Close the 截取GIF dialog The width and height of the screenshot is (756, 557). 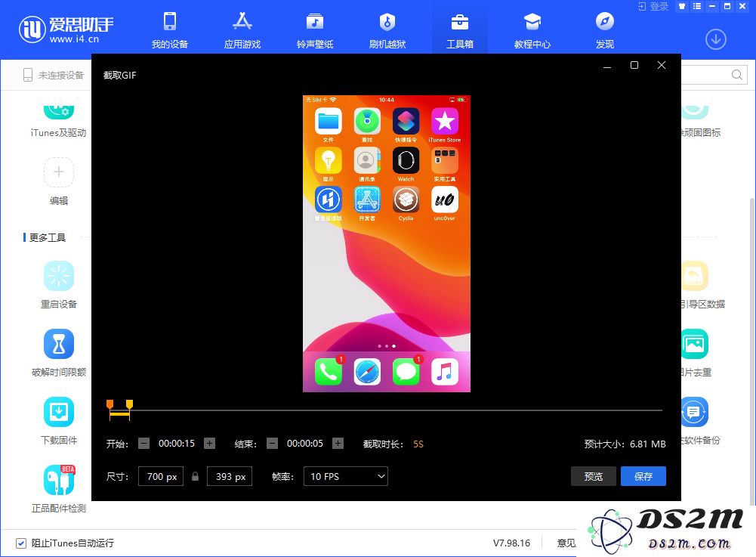click(662, 65)
